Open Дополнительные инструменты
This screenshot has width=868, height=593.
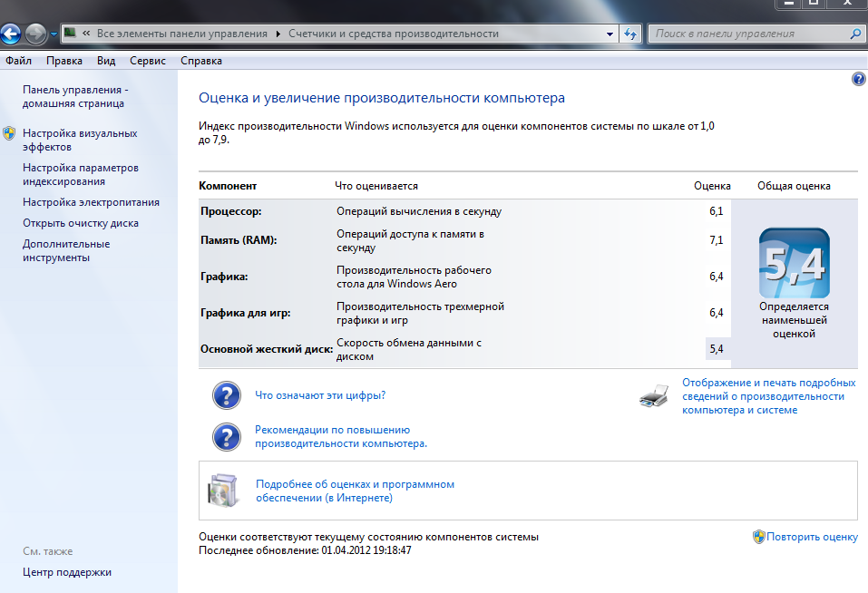[66, 250]
